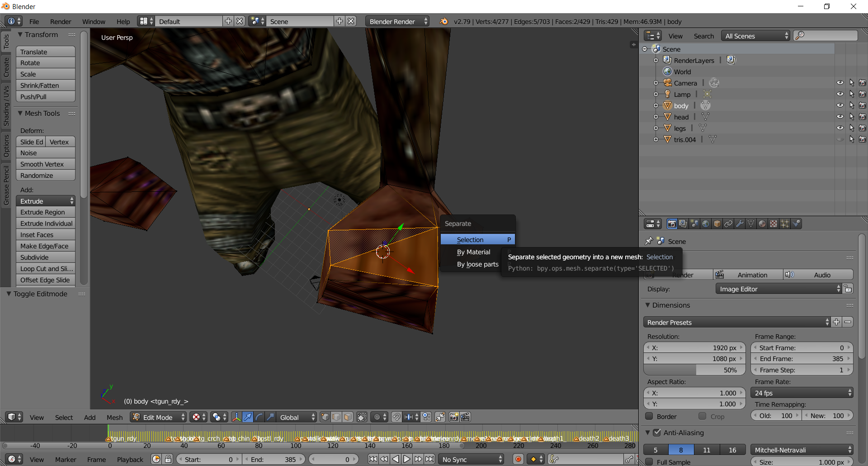Toggle limit selection to visible button
Screen dimensions: 868x466
coord(362,417)
